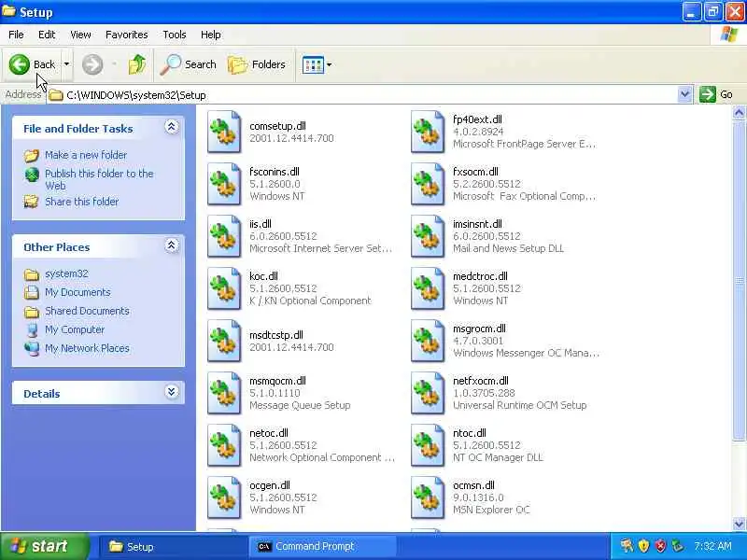Open the Windows start menu
Screen dimensions: 747x560
coord(44,546)
